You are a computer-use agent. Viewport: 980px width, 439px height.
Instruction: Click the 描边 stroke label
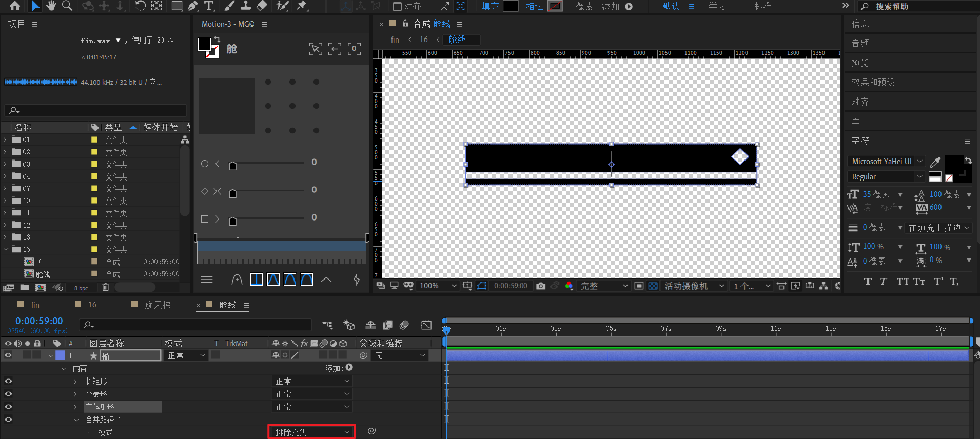(535, 6)
